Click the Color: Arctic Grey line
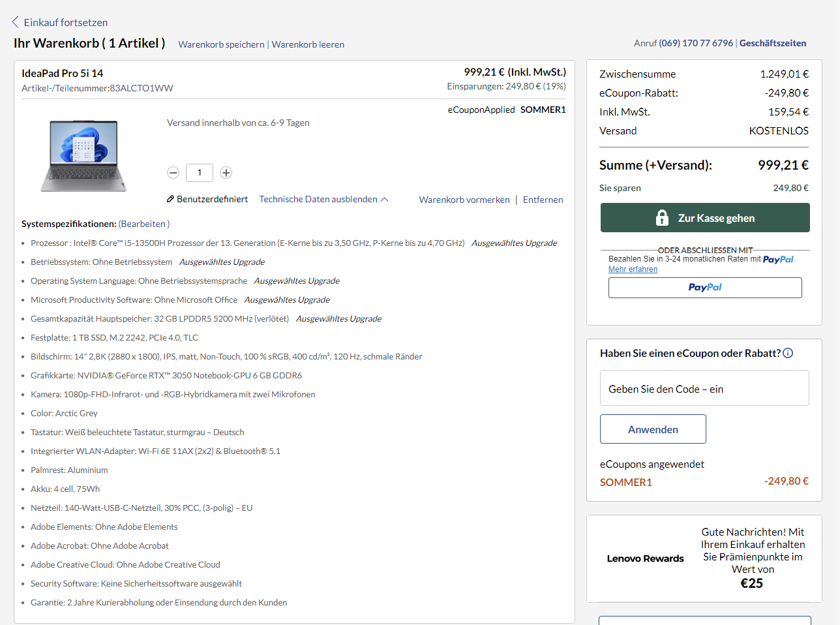The image size is (840, 625). pyautogui.click(x=64, y=414)
